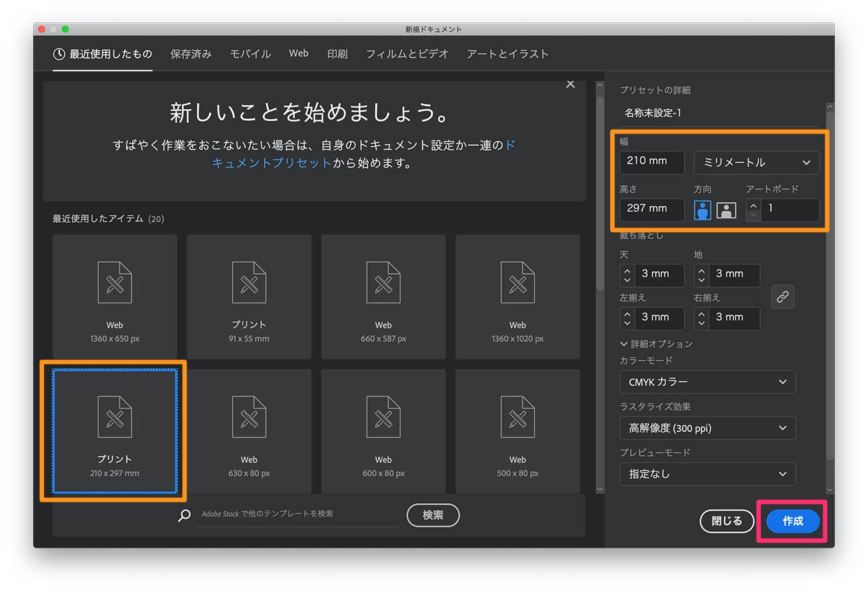
Task: Increase the 地 bleed value
Action: point(701,271)
